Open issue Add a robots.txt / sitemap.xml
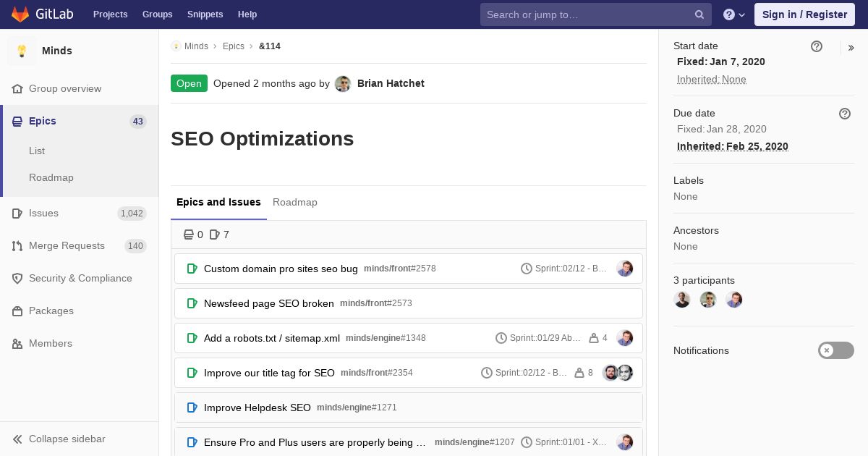868x456 pixels. tap(272, 338)
